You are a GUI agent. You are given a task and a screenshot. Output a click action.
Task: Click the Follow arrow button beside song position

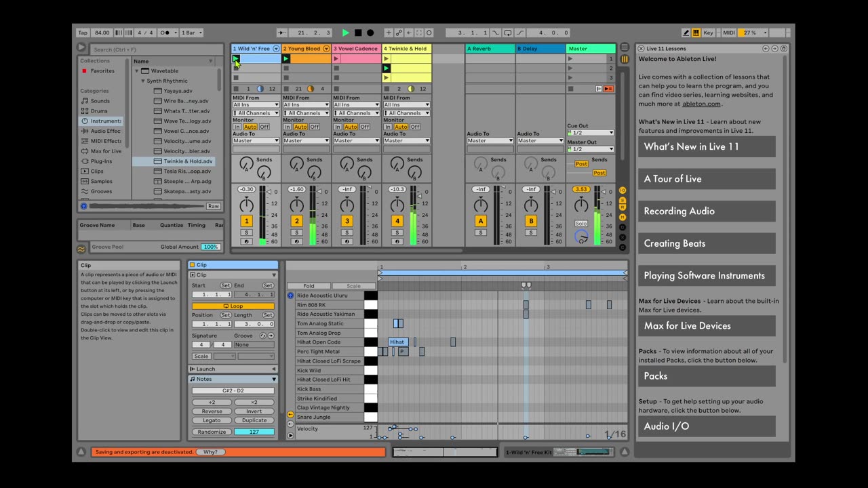[x=282, y=33]
